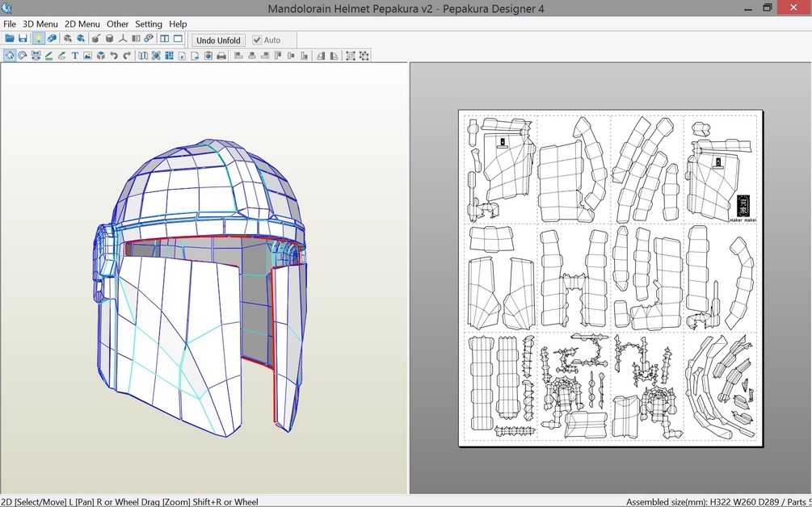Image resolution: width=812 pixels, height=507 pixels.
Task: Switch to single-pane window layout
Action: click(178, 39)
